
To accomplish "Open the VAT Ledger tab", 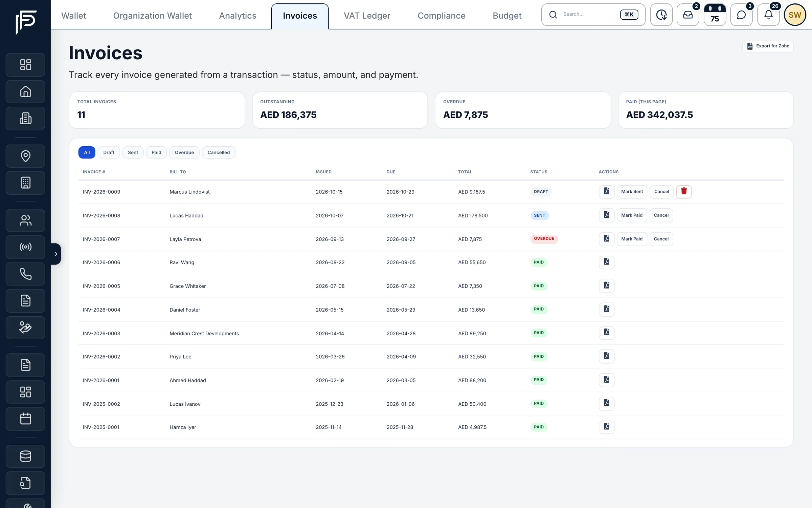I will point(367,16).
